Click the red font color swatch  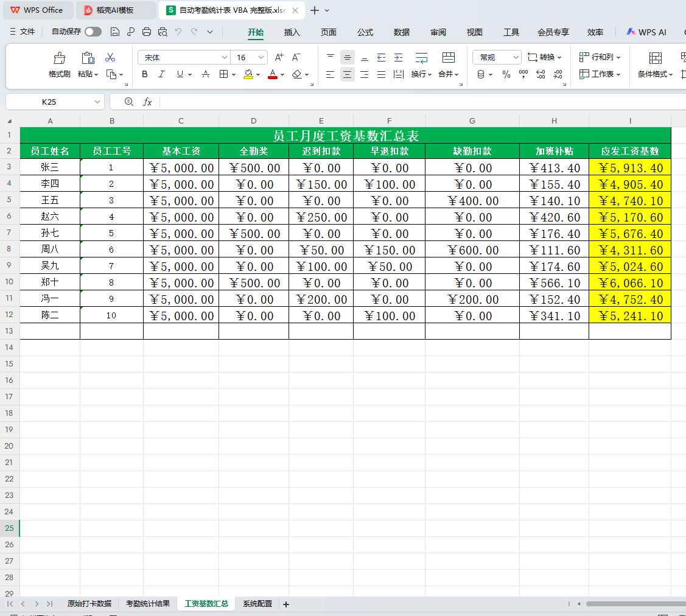click(x=273, y=74)
